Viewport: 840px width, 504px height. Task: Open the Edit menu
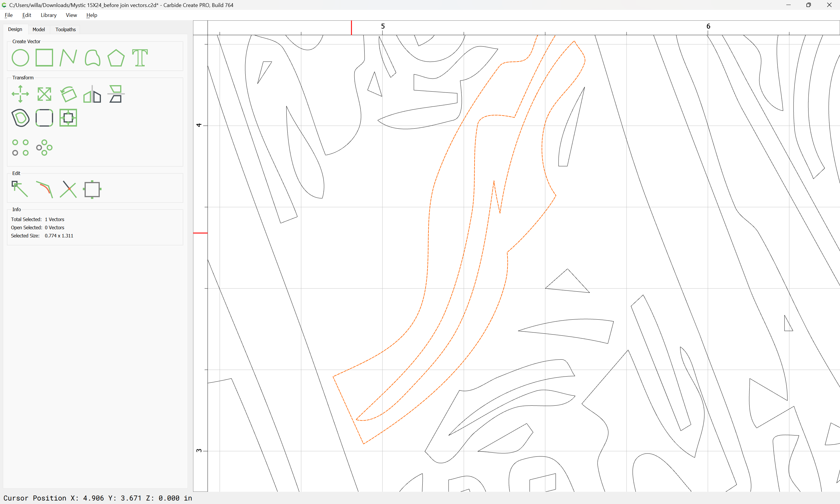(27, 15)
